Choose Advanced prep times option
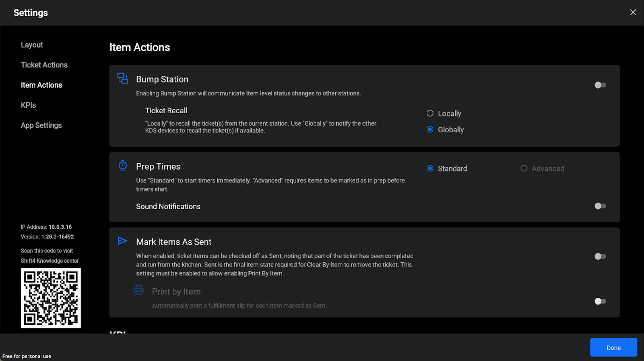This screenshot has height=361, width=644. point(524,168)
